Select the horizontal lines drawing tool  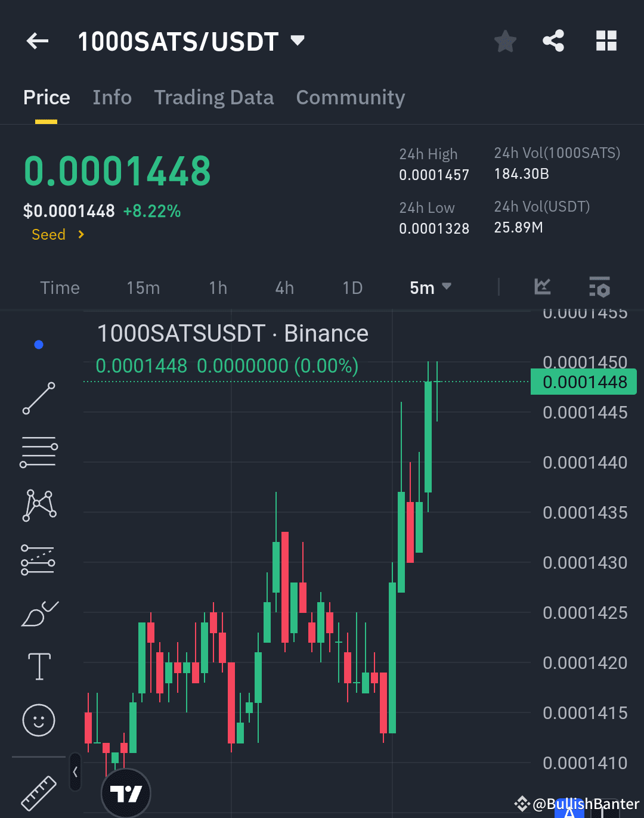point(38,451)
